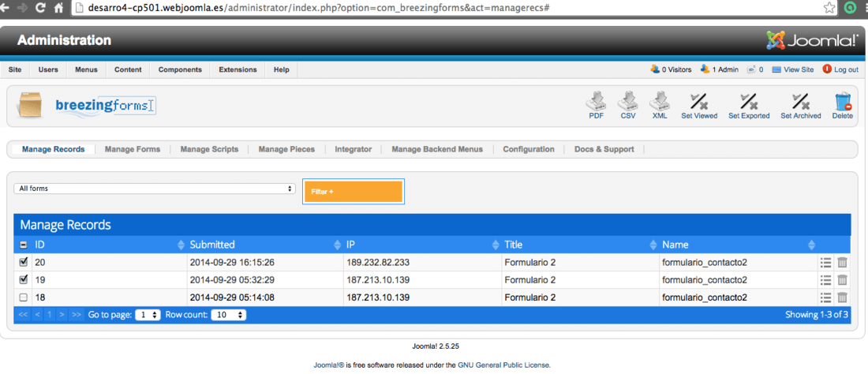Open the Site menu
Image resolution: width=868 pixels, height=374 pixels.
[x=15, y=69]
